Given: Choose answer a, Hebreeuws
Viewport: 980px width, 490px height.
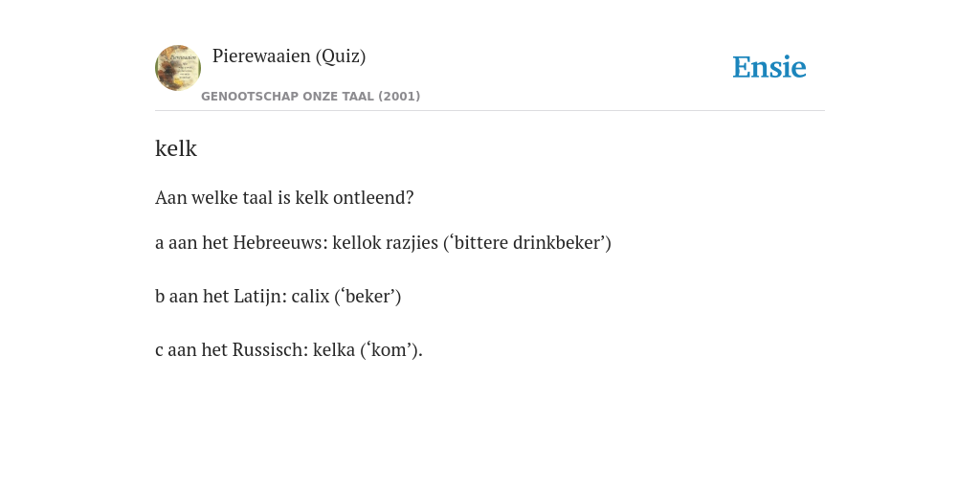Looking at the screenshot, I should 383,242.
